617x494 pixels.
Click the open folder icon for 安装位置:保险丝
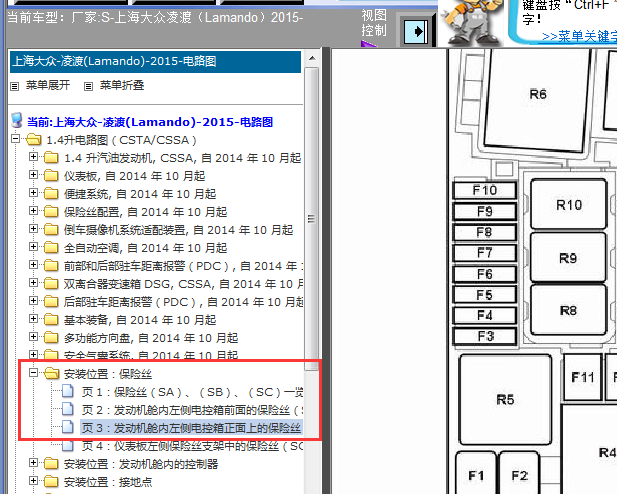coord(52,374)
